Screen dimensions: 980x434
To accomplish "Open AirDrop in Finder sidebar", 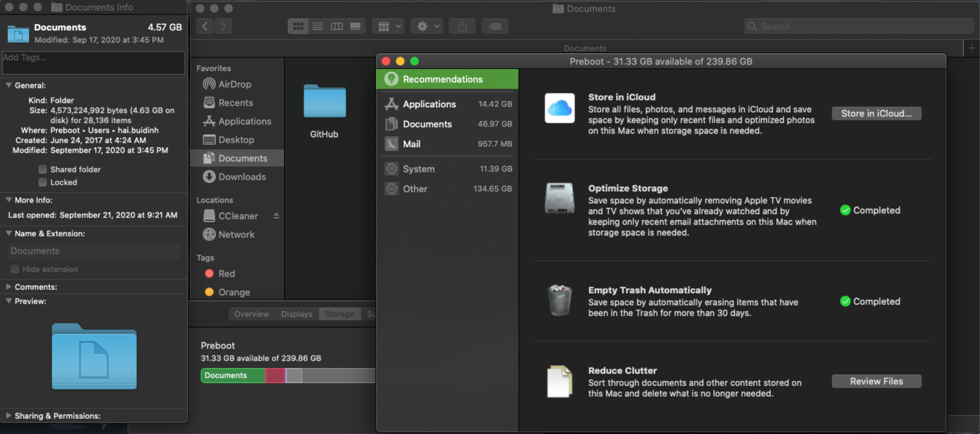I will tap(227, 84).
